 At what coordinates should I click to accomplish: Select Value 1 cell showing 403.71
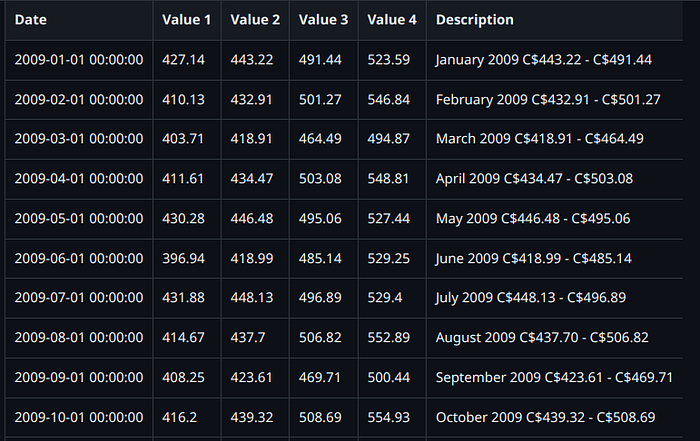point(183,139)
